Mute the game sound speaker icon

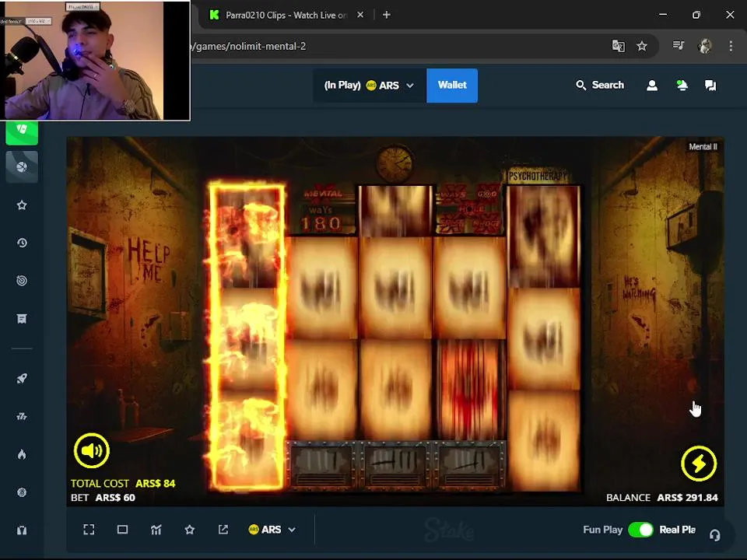[92, 450]
